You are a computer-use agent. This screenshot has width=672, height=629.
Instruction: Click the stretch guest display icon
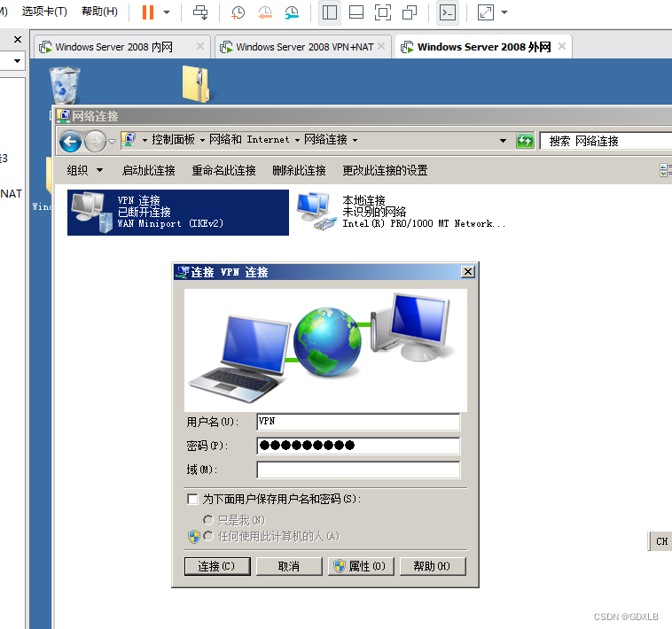(x=486, y=12)
